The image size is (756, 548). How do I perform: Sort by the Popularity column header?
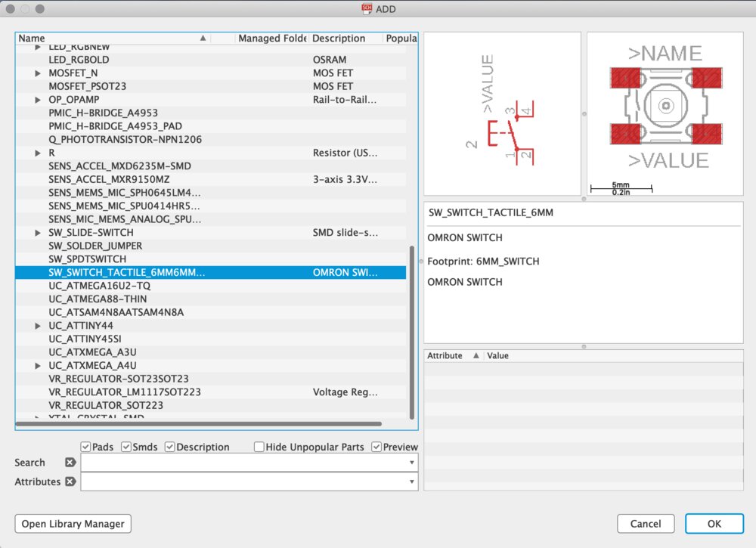(401, 38)
